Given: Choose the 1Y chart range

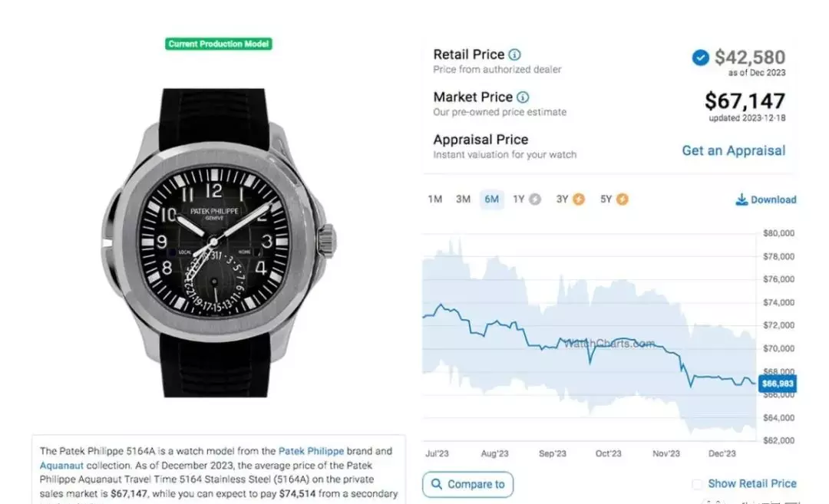Looking at the screenshot, I should coord(519,199).
